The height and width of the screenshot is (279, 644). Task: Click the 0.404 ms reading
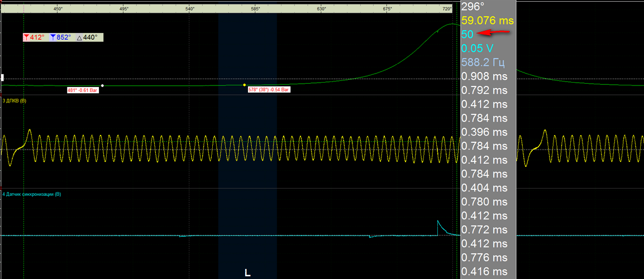pyautogui.click(x=484, y=188)
